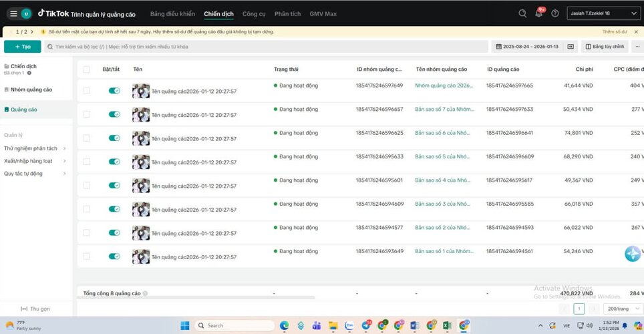Switch to the Công cụ tab

coord(254,14)
